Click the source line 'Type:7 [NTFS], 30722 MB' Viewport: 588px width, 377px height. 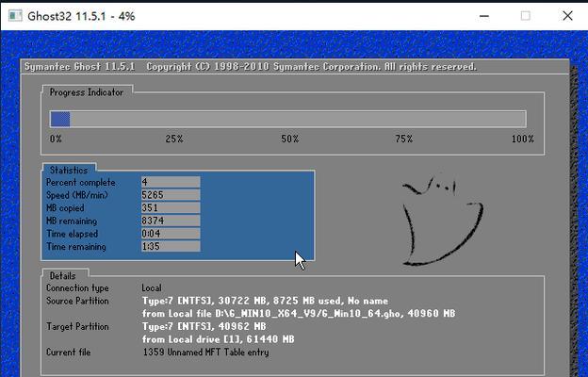click(x=265, y=301)
